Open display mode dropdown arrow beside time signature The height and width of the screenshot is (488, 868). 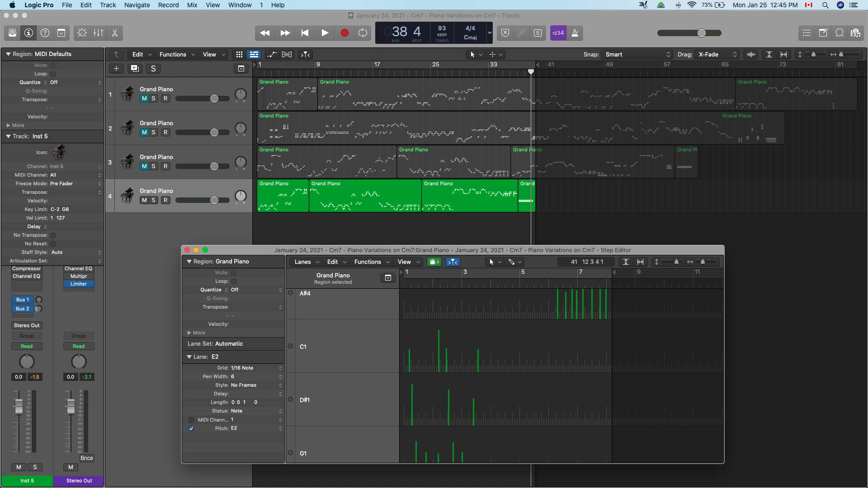pos(490,33)
